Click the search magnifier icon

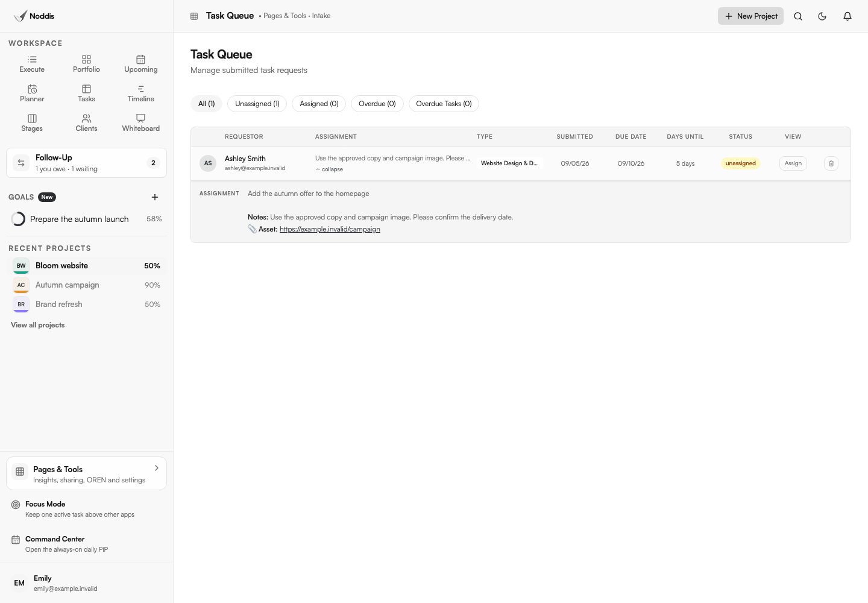(798, 16)
